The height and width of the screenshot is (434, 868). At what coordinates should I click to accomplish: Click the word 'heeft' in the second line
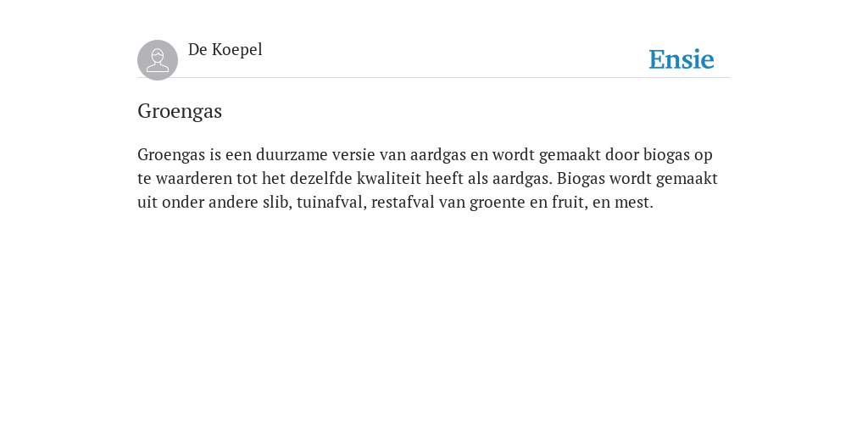click(444, 179)
